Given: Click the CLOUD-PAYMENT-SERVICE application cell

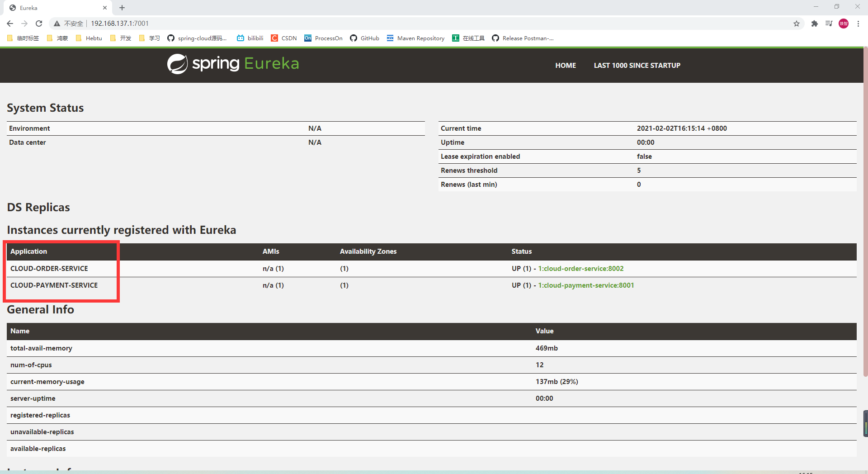Looking at the screenshot, I should pyautogui.click(x=54, y=285).
